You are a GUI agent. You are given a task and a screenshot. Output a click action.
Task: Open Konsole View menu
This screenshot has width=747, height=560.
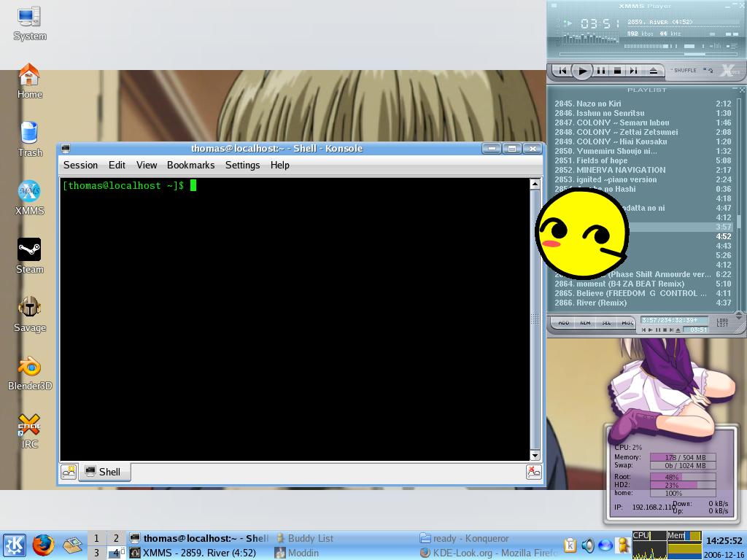(146, 166)
